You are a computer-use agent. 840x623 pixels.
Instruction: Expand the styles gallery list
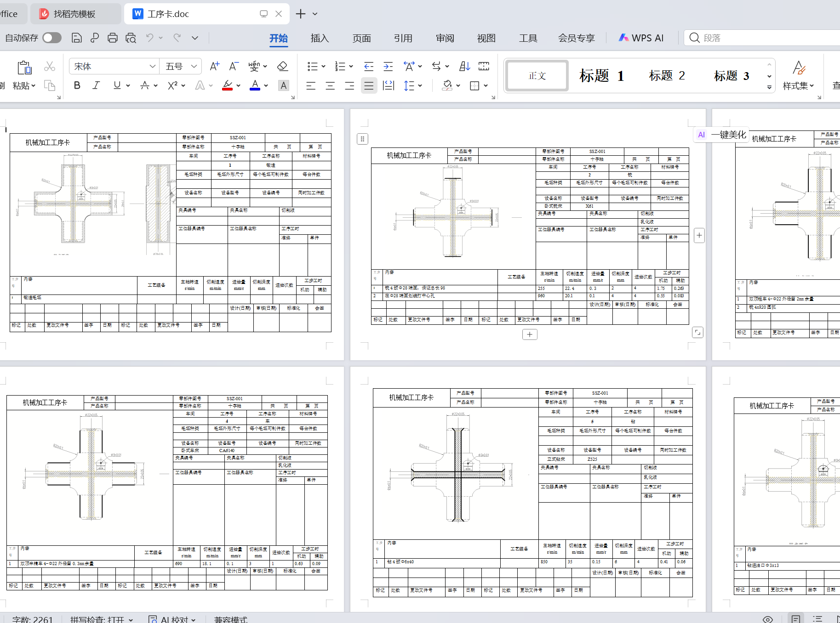click(x=769, y=87)
